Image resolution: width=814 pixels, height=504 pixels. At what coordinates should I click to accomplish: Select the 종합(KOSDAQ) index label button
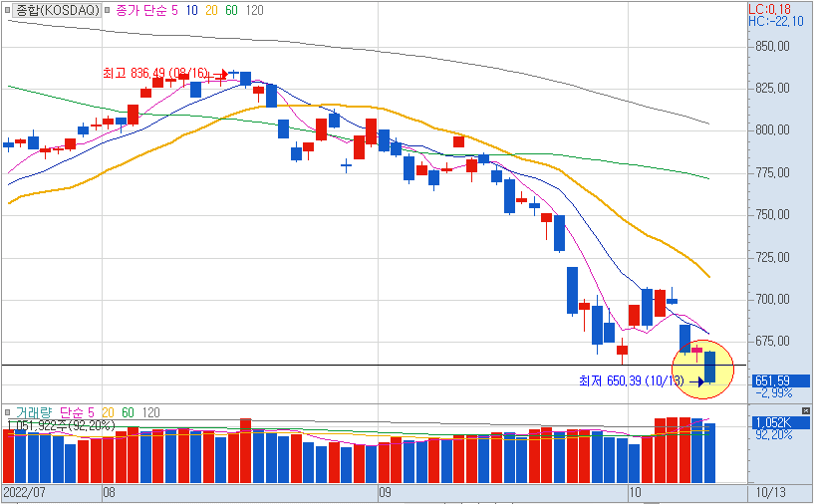point(56,10)
